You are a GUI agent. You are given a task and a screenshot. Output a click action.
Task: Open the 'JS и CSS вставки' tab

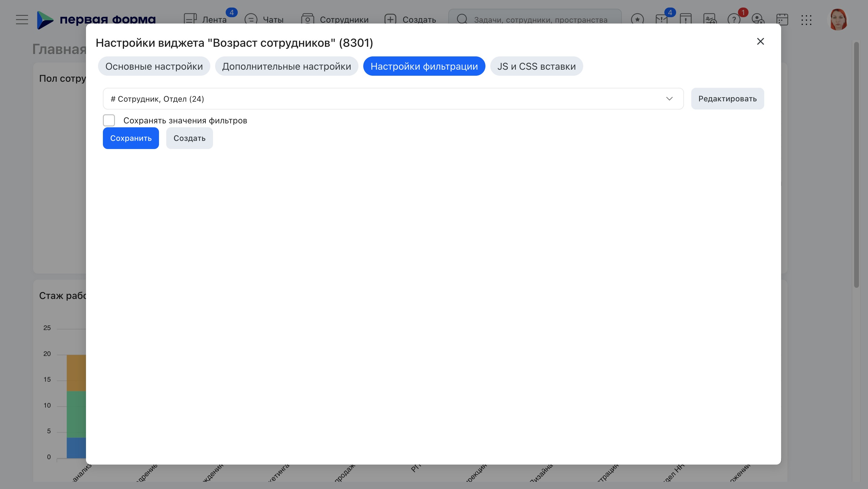pos(536,66)
